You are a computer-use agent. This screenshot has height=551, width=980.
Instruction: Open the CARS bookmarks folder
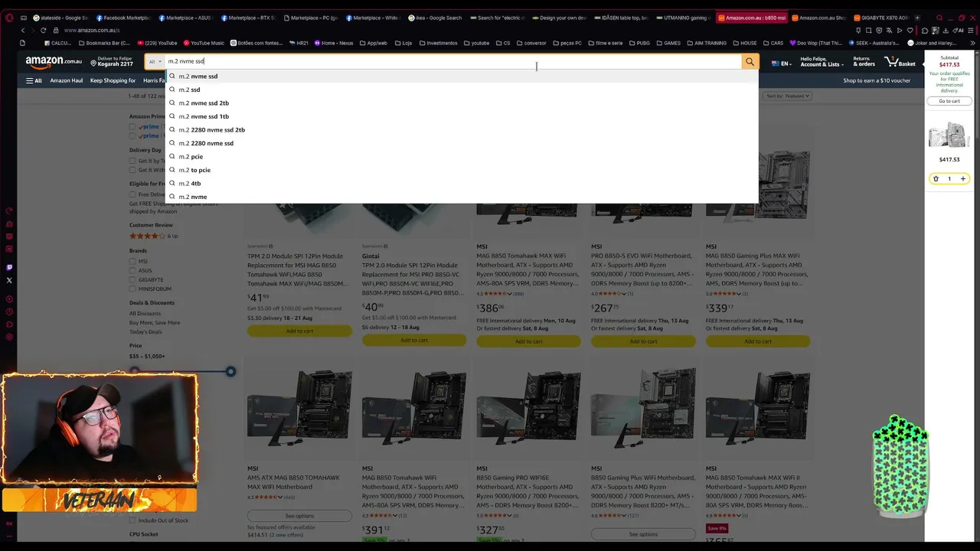pos(774,43)
